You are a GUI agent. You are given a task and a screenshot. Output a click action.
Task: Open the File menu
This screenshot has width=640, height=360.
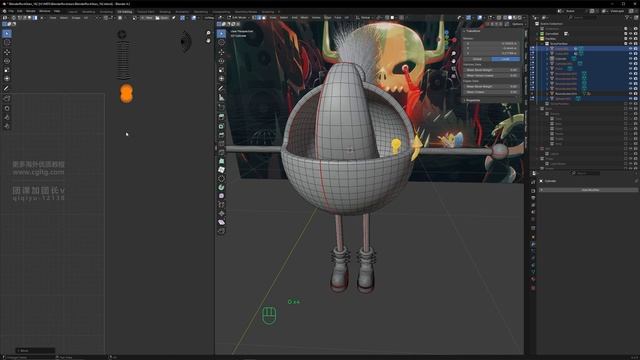coord(11,11)
